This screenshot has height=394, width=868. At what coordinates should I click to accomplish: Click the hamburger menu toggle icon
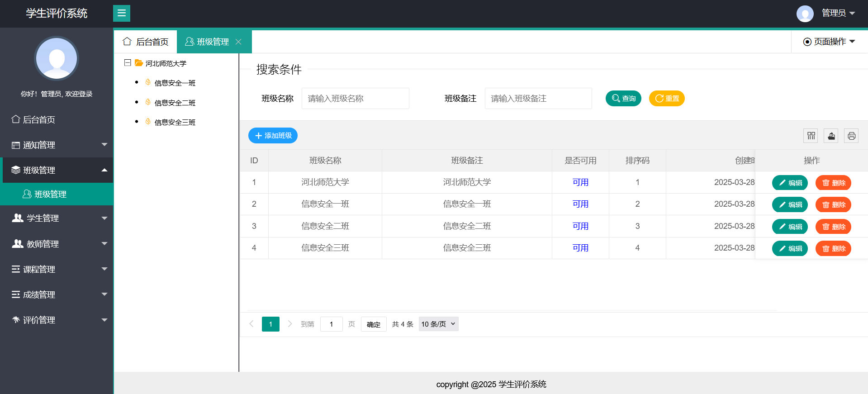coord(121,13)
